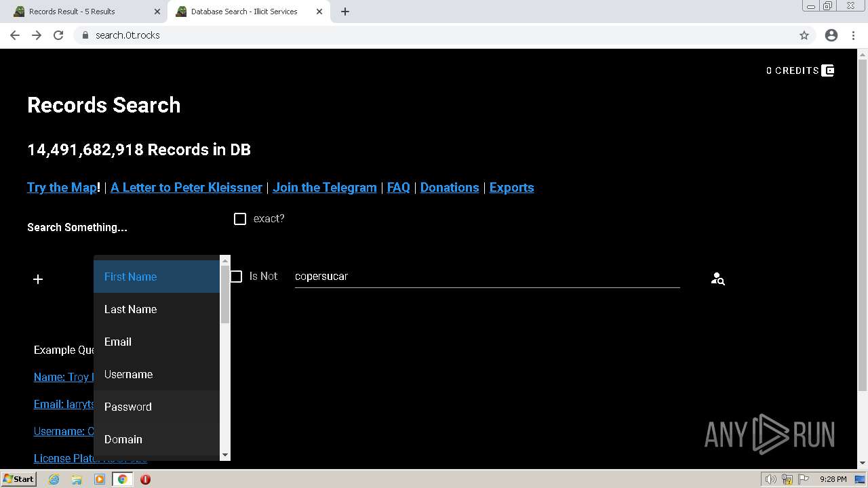868x488 pixels.
Task: Go back with browser back arrow
Action: [x=15, y=35]
